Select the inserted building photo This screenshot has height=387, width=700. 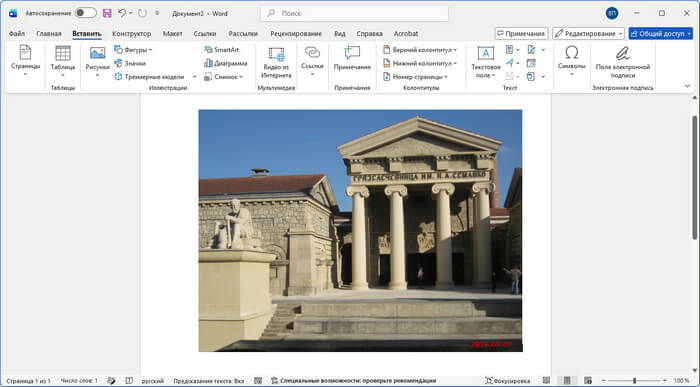(360, 230)
